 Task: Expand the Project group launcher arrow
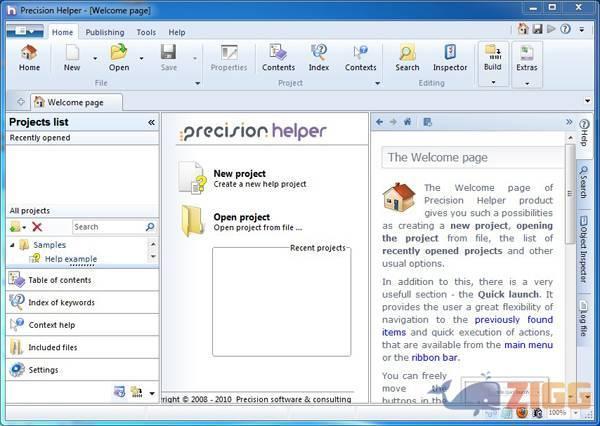pyautogui.click(x=377, y=83)
